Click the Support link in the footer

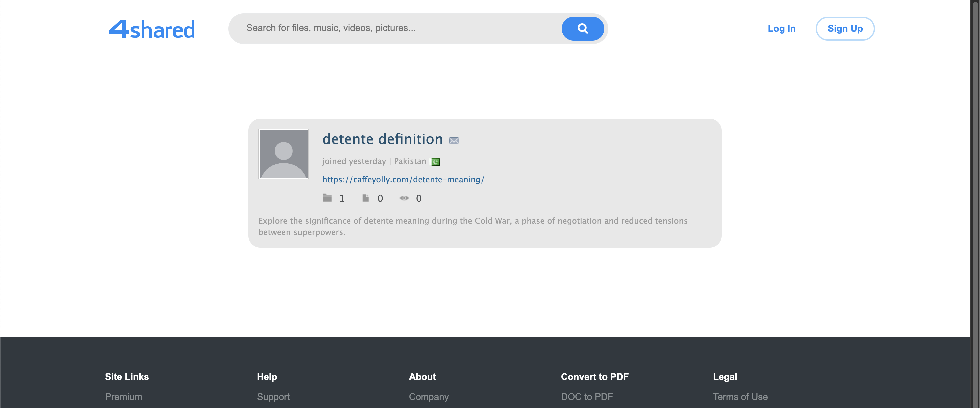(273, 397)
